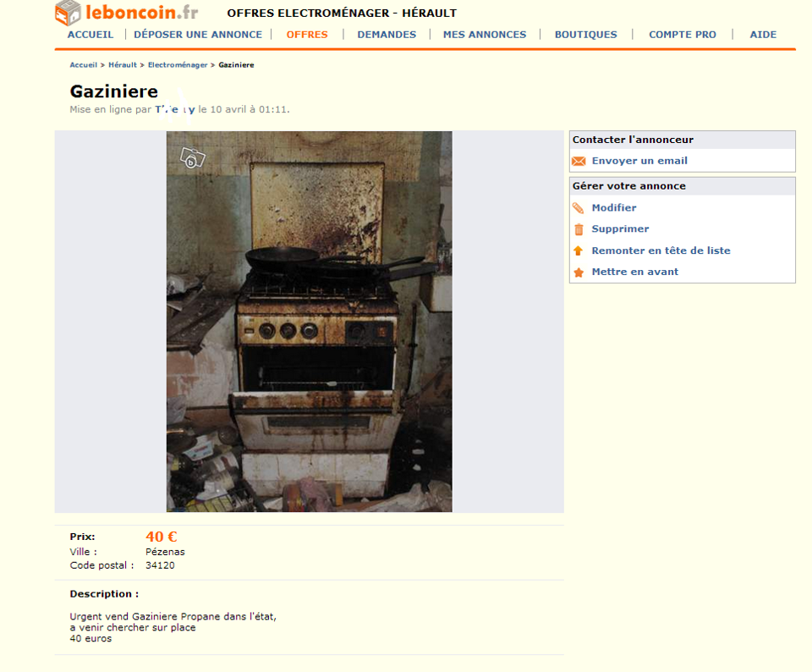812x672 pixels.
Task: Click the orange up-arrow Remonter icon
Action: click(x=579, y=251)
